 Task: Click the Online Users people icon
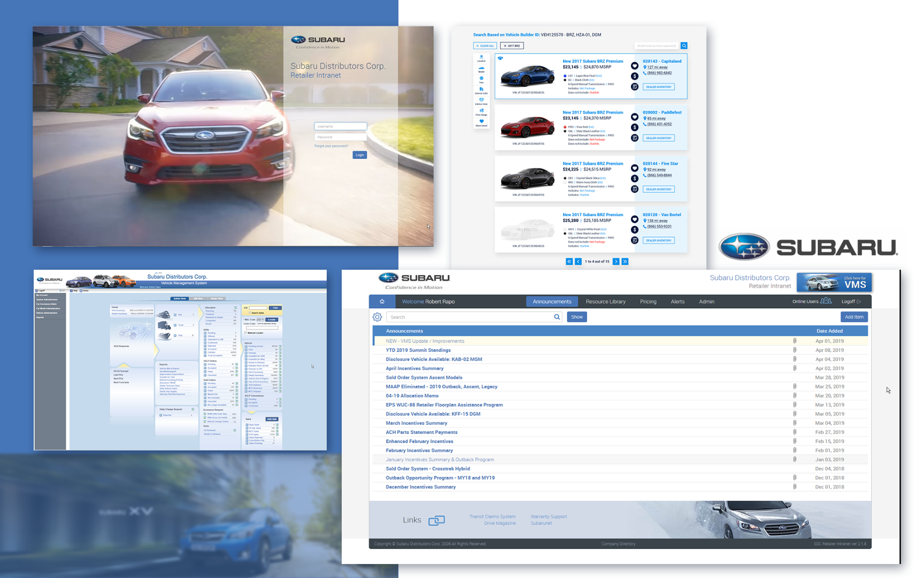click(826, 301)
